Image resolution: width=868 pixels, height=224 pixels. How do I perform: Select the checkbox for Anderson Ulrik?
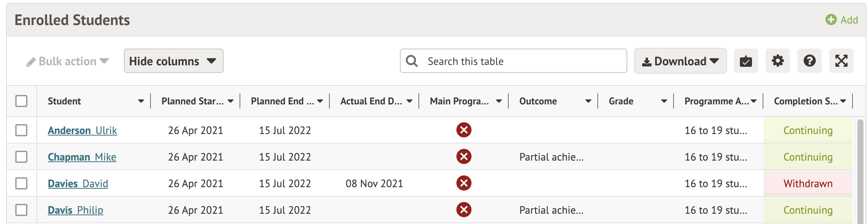coord(21,130)
